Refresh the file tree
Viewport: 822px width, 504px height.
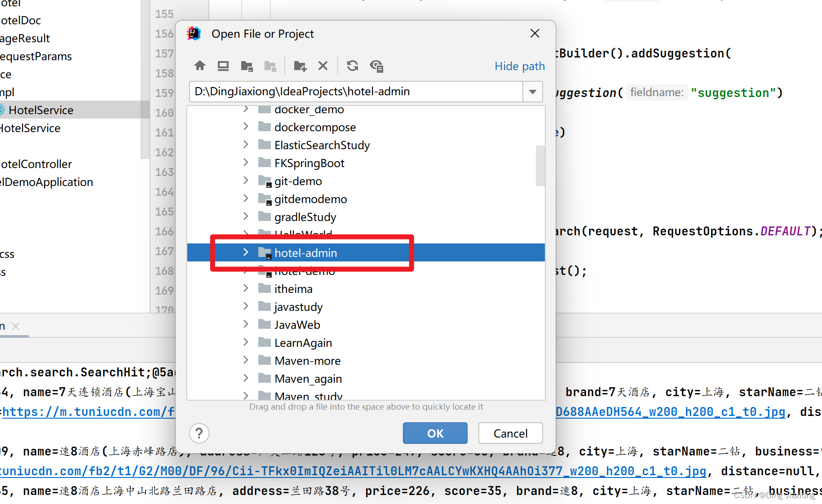pyautogui.click(x=353, y=66)
